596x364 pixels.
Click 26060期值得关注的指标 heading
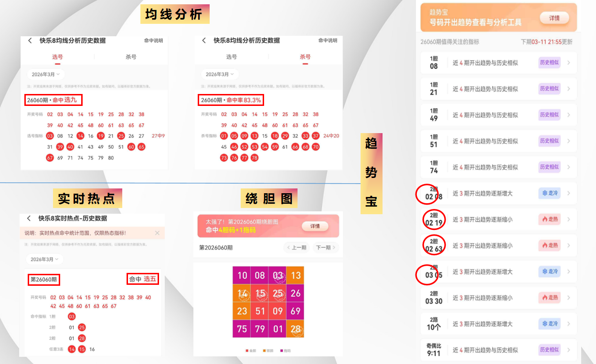(x=449, y=42)
